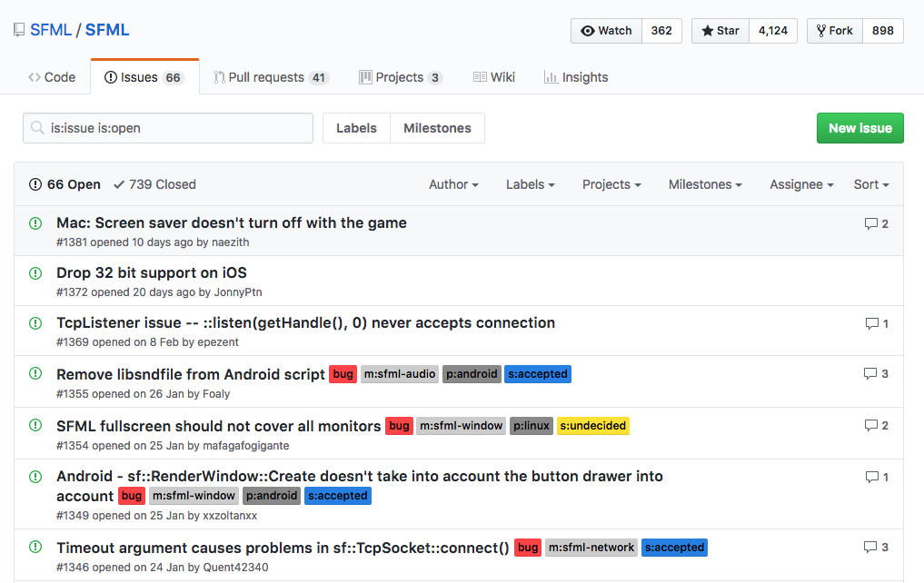924x583 pixels.
Task: Open Timeout argument causes problems issue
Action: 283,548
